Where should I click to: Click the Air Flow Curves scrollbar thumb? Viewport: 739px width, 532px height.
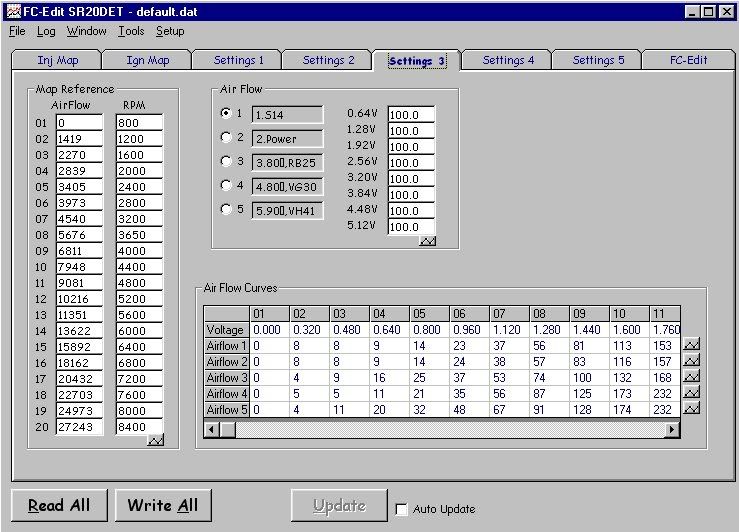pos(228,429)
